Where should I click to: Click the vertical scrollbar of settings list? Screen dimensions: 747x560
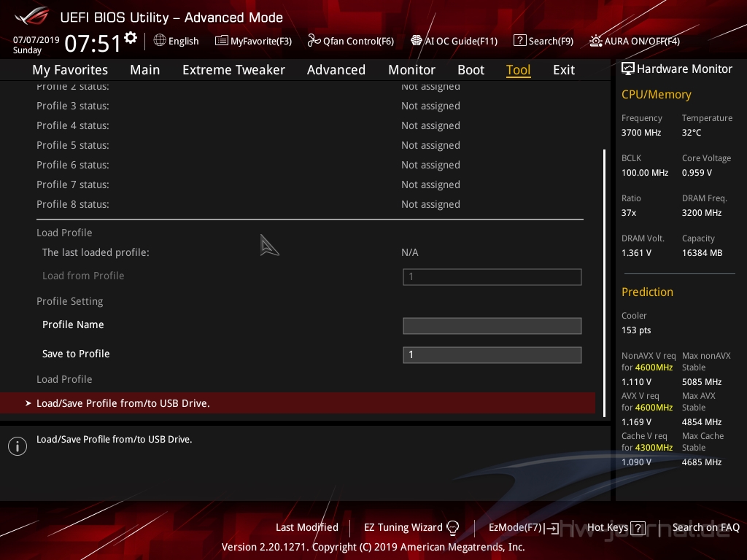pyautogui.click(x=604, y=284)
